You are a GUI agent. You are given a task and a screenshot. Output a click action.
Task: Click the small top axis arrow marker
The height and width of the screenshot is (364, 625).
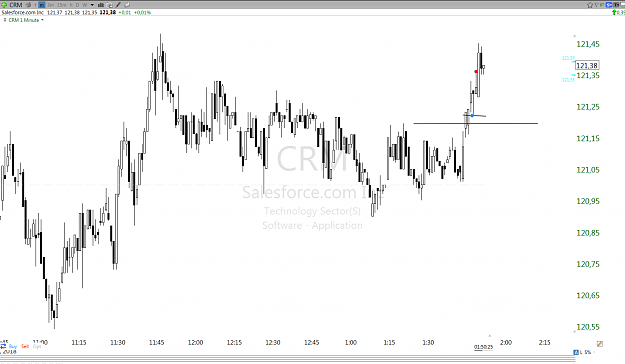pyautogui.click(x=574, y=36)
